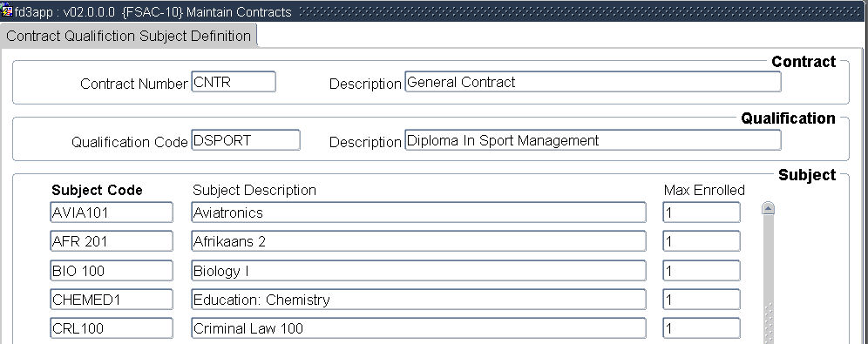
Task: Click the Biology I description field
Action: 418,271
